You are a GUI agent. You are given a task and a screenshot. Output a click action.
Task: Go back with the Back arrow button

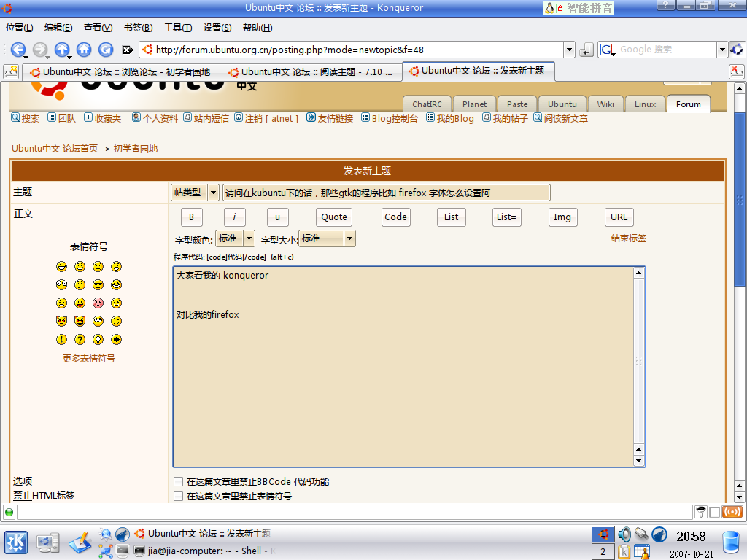pyautogui.click(x=18, y=50)
